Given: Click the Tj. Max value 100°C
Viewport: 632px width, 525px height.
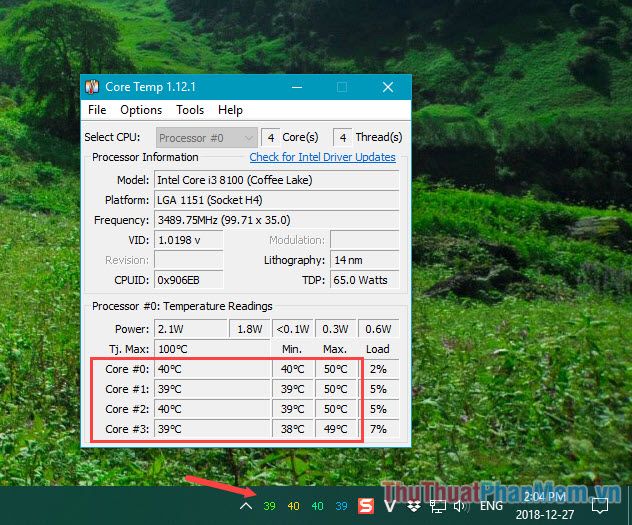Looking at the screenshot, I should (212, 349).
